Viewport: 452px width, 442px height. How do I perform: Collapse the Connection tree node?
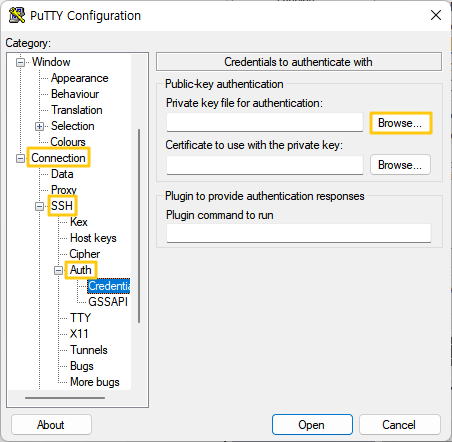[20, 158]
